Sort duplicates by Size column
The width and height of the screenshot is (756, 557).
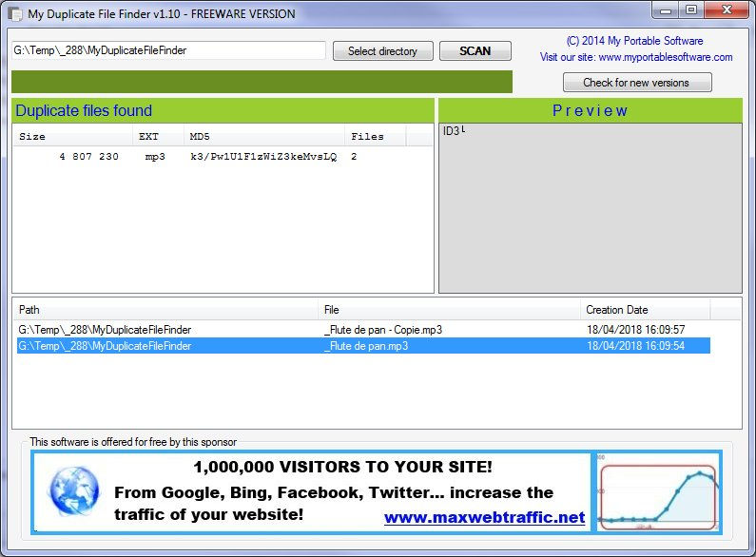click(x=72, y=136)
